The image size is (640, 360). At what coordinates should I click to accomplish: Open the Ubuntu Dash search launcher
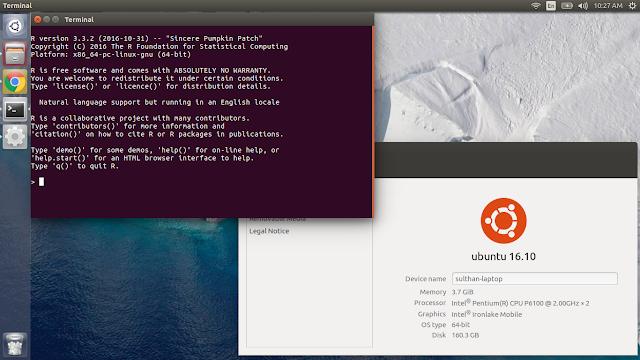[x=15, y=27]
